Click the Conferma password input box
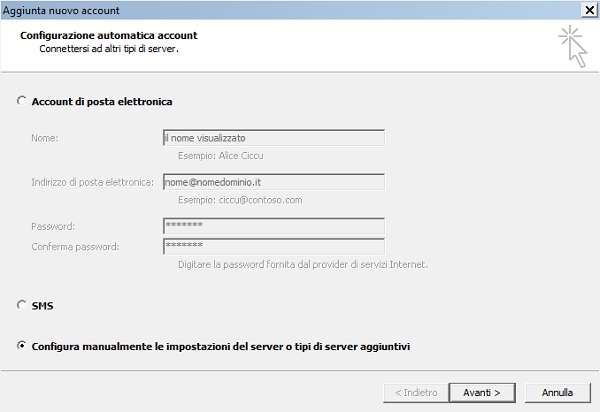The width and height of the screenshot is (600, 412). pyautogui.click(x=274, y=246)
